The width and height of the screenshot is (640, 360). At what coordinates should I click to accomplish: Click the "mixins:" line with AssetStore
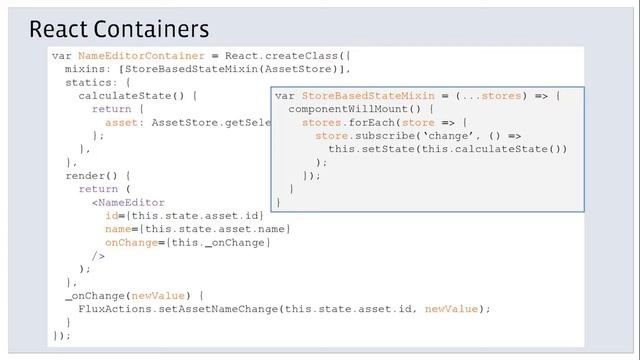[x=208, y=69]
